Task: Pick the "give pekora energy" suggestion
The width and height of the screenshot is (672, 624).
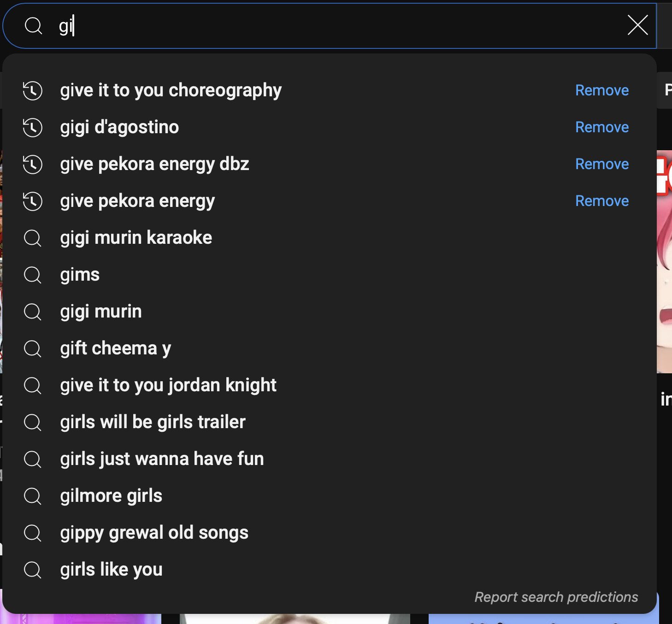Action: coord(330,201)
